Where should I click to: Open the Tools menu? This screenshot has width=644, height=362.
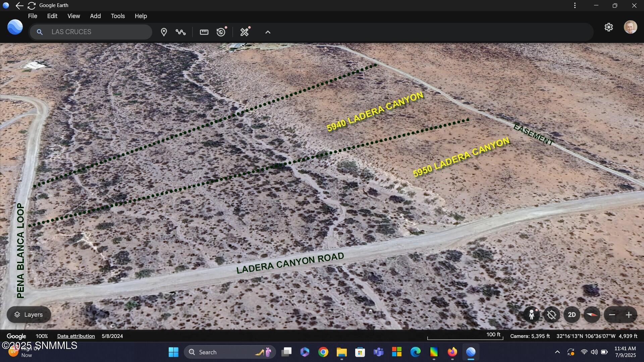click(x=117, y=16)
